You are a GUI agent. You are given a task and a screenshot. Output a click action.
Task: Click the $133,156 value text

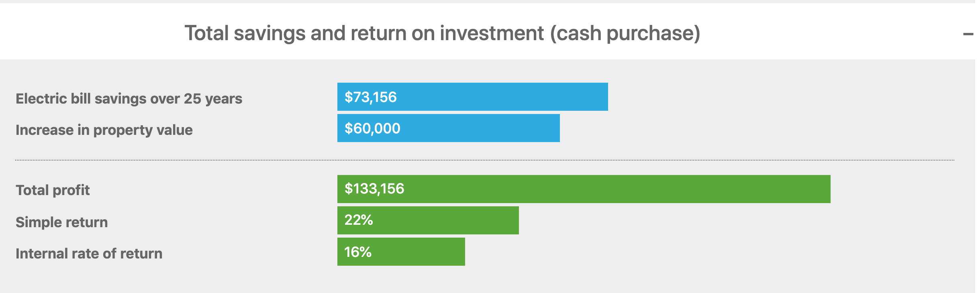tap(374, 189)
